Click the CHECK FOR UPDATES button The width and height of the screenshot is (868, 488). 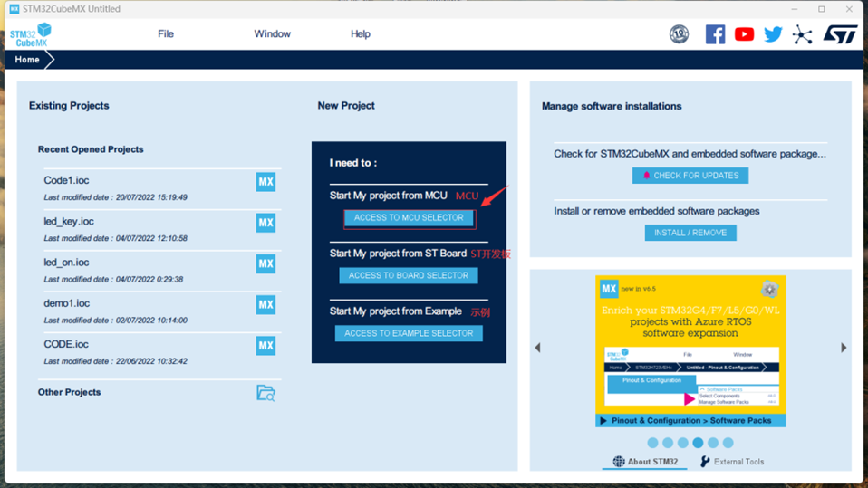coord(690,176)
